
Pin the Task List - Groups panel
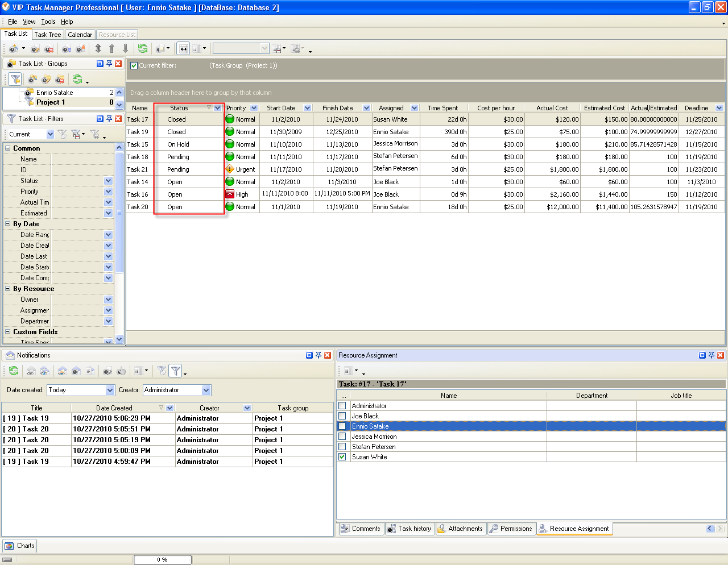(109, 64)
